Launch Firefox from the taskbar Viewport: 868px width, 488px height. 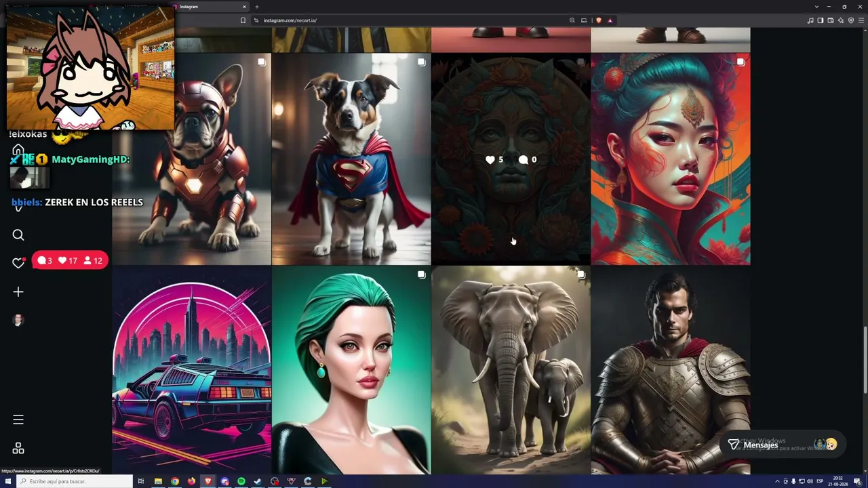click(x=191, y=481)
